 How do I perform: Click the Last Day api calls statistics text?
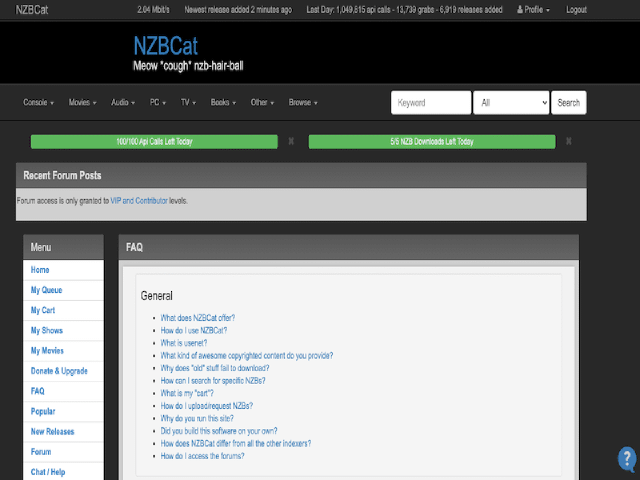point(404,9)
